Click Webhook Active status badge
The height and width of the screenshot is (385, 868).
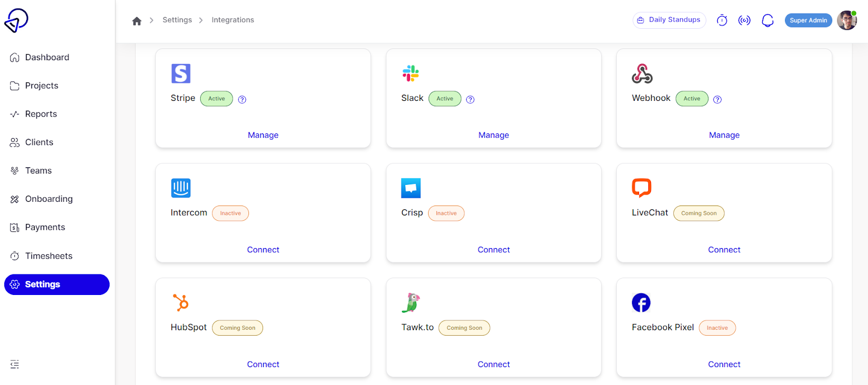692,99
